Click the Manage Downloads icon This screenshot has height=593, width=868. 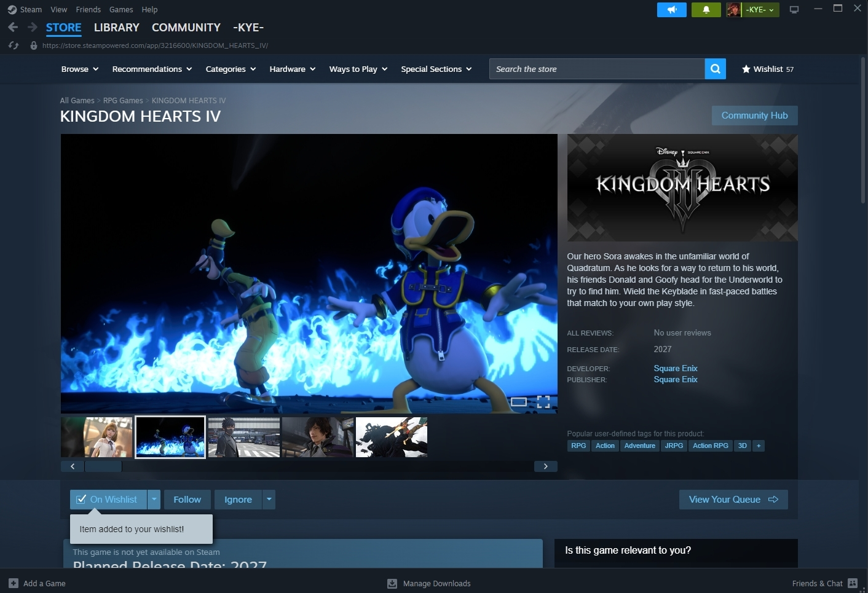tap(392, 583)
